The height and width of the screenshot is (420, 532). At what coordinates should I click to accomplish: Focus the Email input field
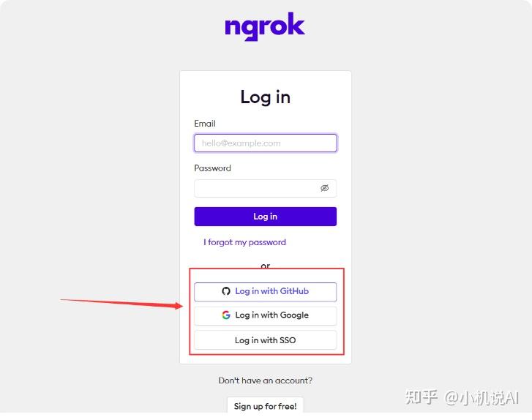(266, 143)
